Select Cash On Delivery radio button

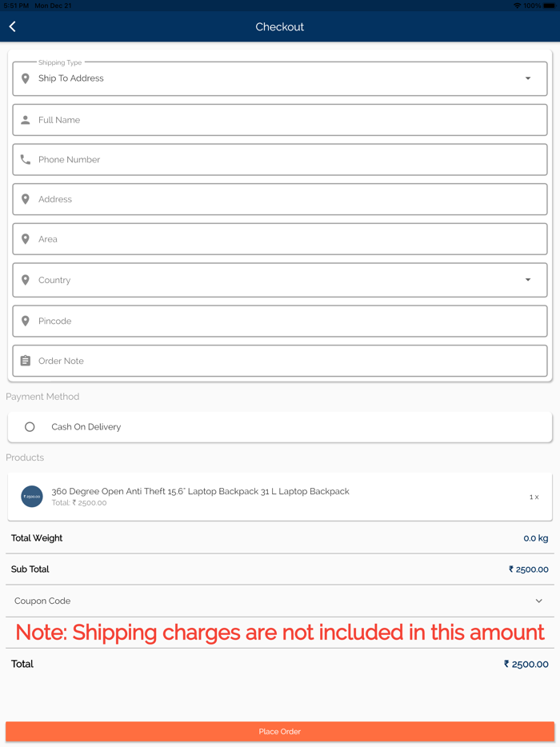(x=30, y=427)
